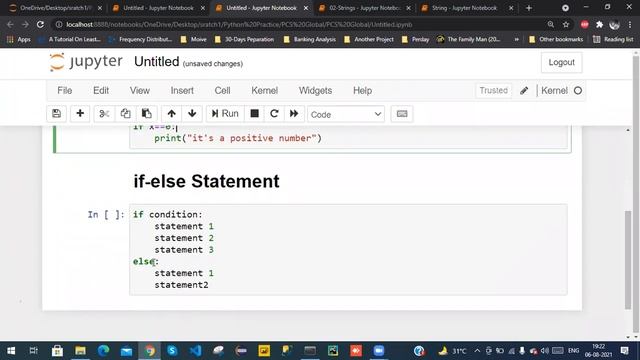Screen dimensions: 640x360
Task: Move selected cell down arrow
Action: [192, 114]
